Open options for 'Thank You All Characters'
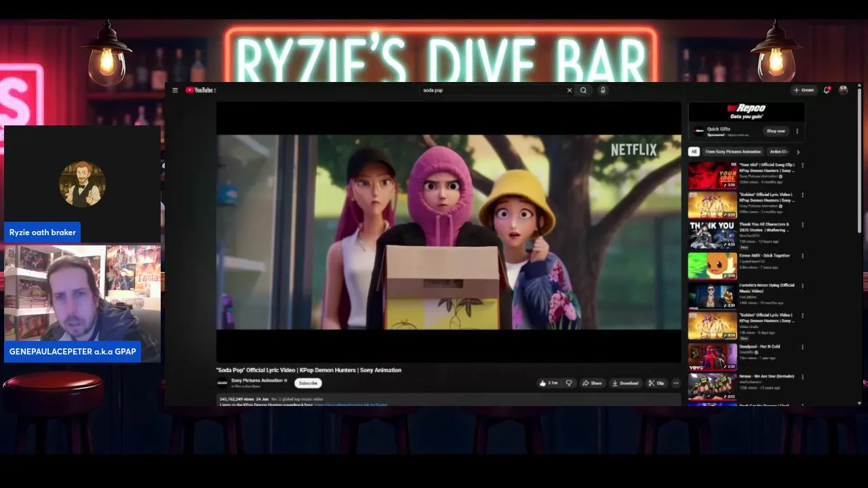The width and height of the screenshot is (868, 488). pyautogui.click(x=803, y=226)
